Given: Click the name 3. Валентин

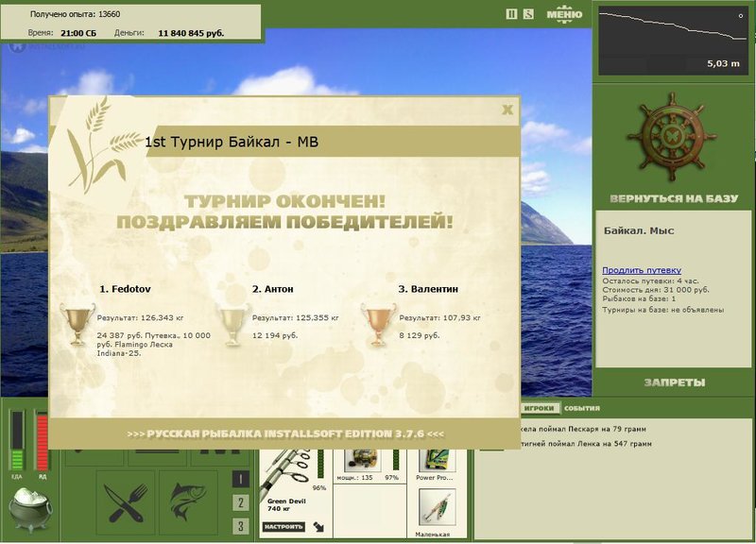Looking at the screenshot, I should pyautogui.click(x=428, y=289).
